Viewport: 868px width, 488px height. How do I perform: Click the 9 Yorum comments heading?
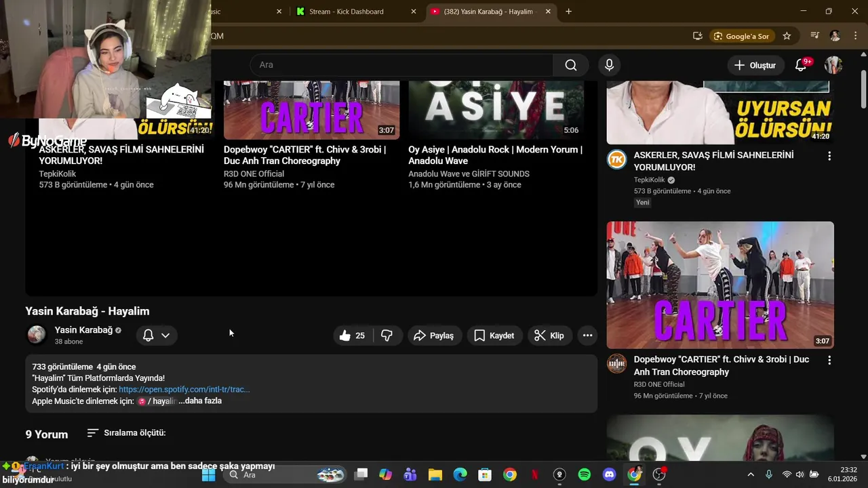tap(47, 434)
